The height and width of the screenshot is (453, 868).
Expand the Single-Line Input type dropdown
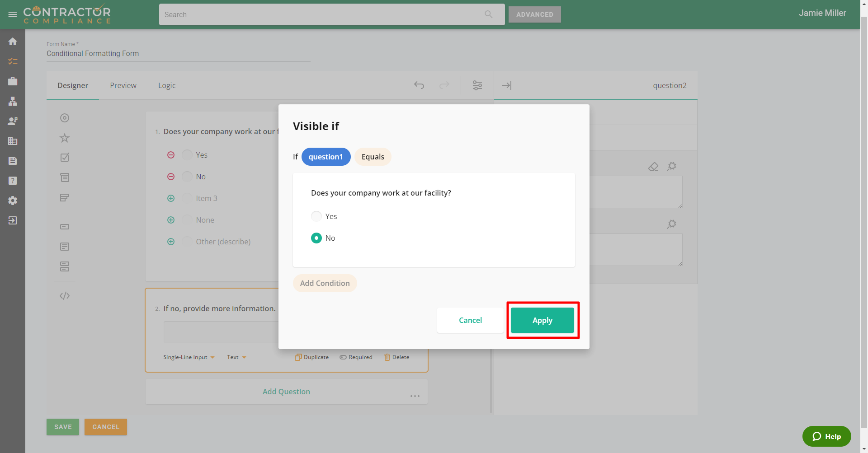click(189, 357)
